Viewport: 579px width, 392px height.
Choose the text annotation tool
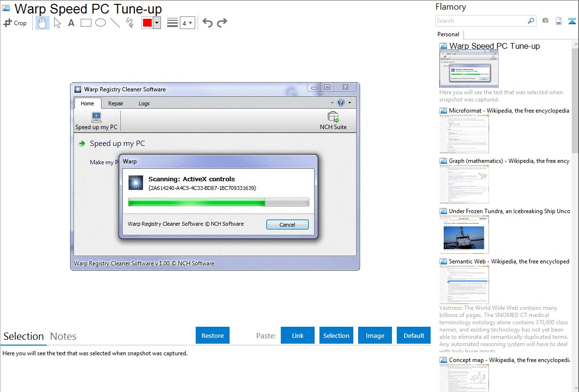[71, 23]
